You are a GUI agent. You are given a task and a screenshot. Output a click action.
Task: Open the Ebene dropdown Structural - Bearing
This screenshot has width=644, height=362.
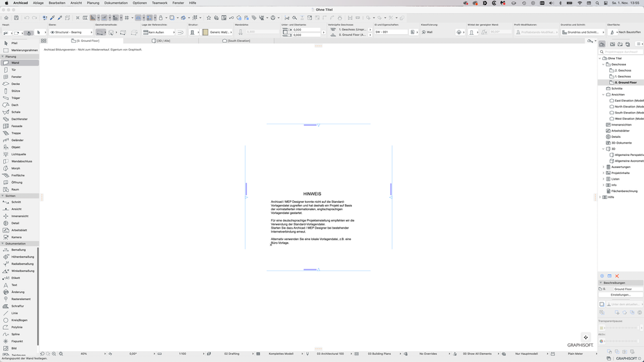[x=71, y=32]
